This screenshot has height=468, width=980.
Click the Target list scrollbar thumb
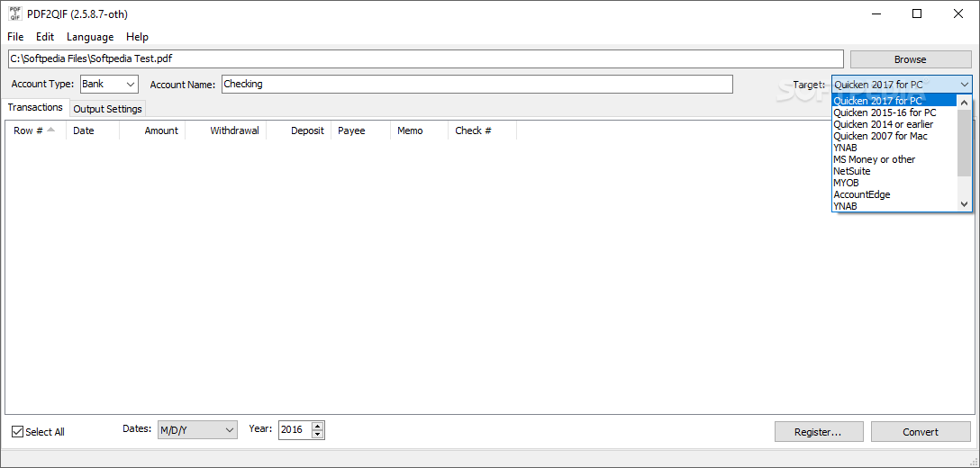pyautogui.click(x=965, y=142)
